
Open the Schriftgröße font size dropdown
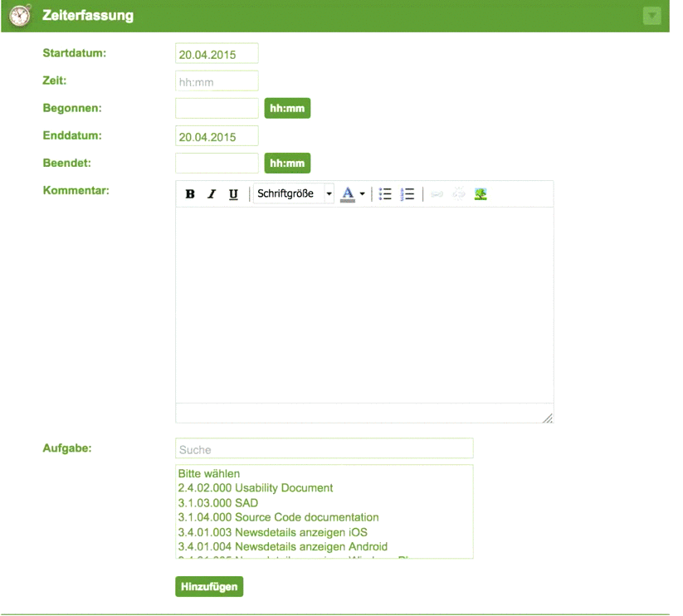pyautogui.click(x=294, y=193)
